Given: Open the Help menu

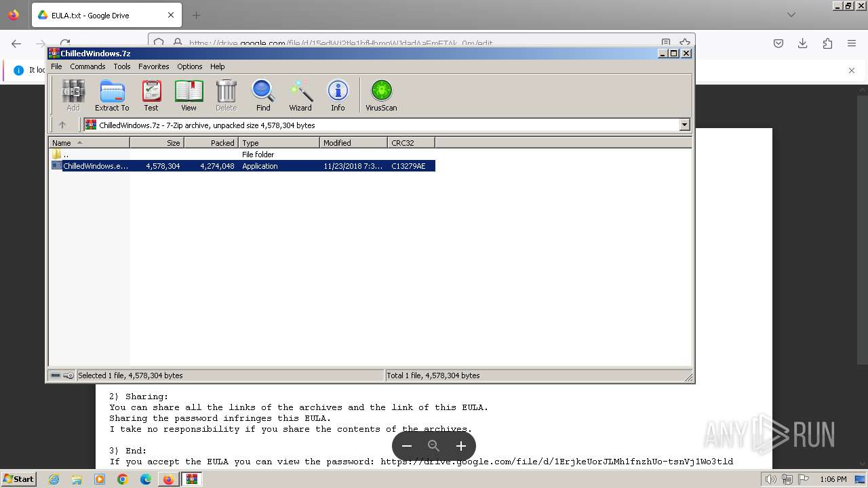Looking at the screenshot, I should (x=217, y=66).
